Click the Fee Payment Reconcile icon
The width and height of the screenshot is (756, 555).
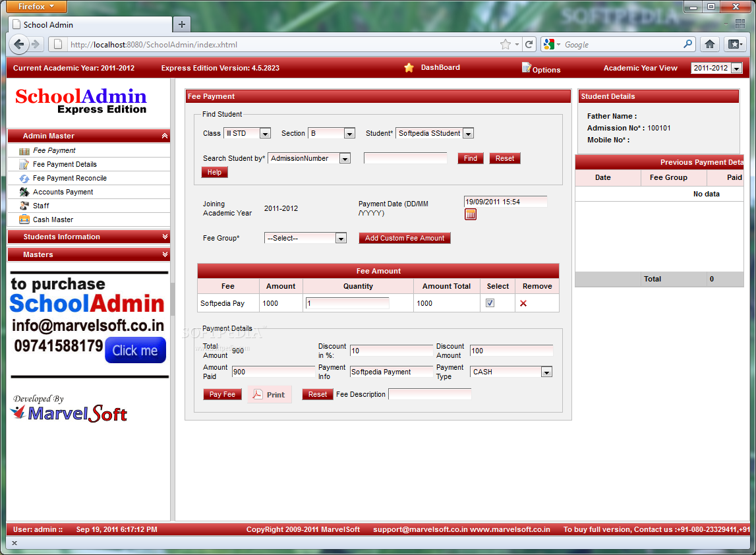pyautogui.click(x=24, y=179)
